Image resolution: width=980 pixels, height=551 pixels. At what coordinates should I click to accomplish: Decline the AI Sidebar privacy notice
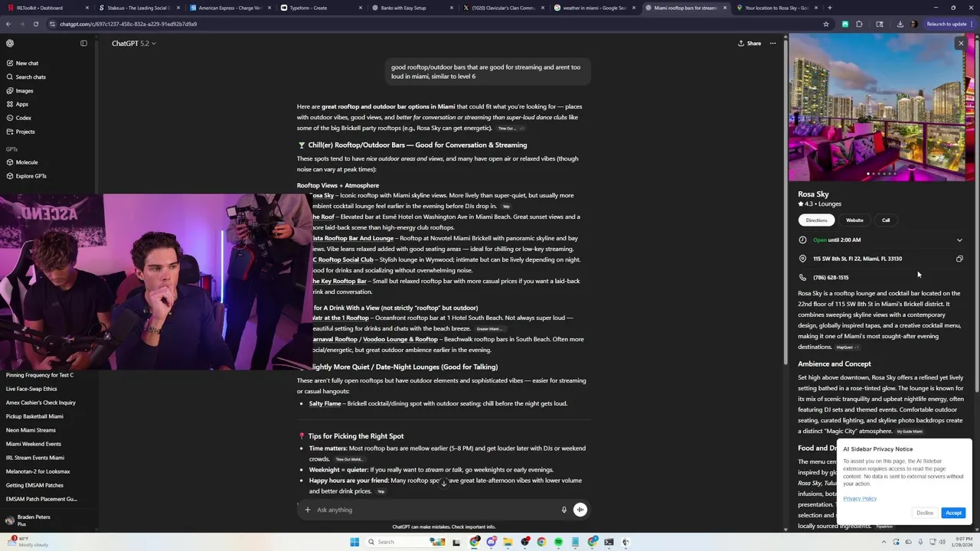point(925,513)
